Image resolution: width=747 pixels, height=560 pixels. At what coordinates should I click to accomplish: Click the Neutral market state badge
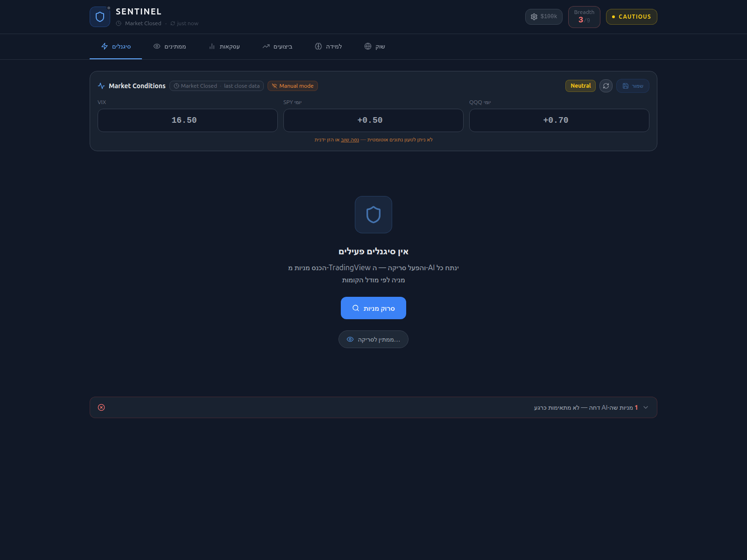pos(580,86)
